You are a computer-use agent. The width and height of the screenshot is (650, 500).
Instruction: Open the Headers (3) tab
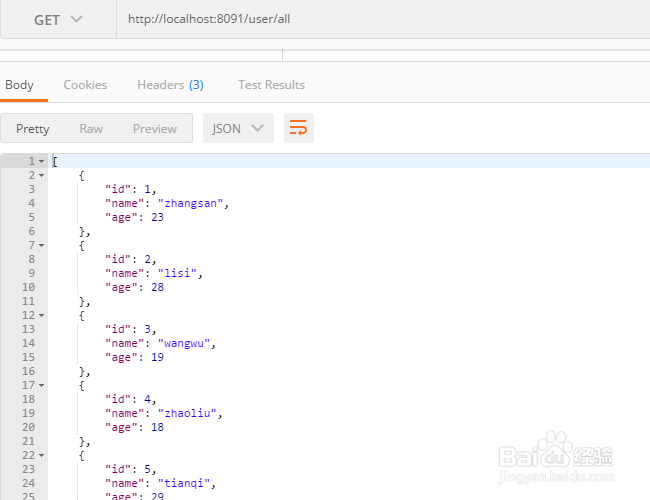tap(170, 85)
